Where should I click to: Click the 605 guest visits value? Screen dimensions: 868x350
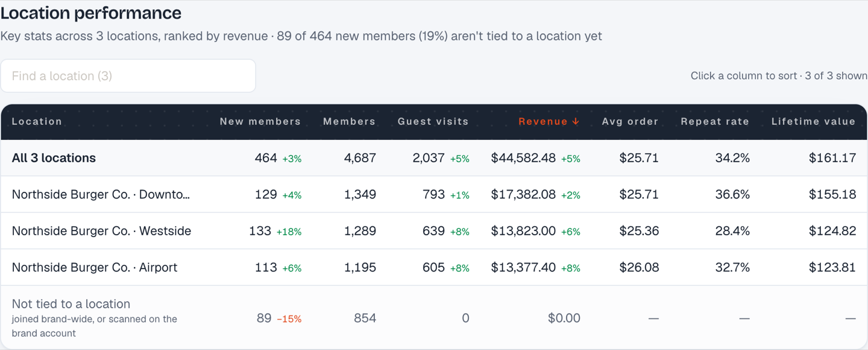tap(433, 267)
